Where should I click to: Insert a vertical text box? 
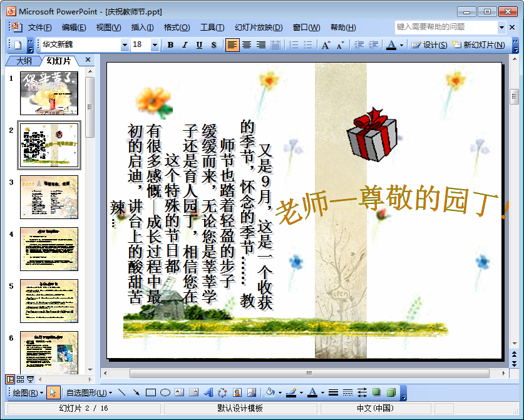click(194, 392)
